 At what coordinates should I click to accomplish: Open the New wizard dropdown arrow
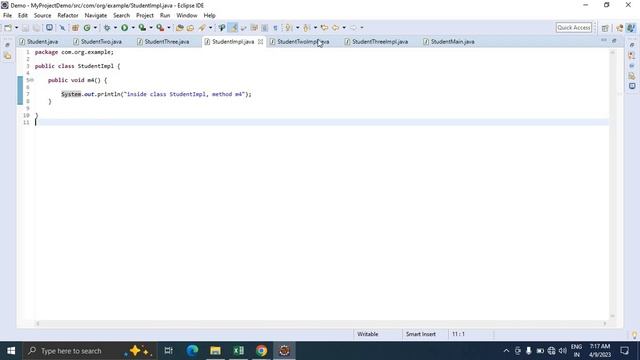tap(16, 28)
